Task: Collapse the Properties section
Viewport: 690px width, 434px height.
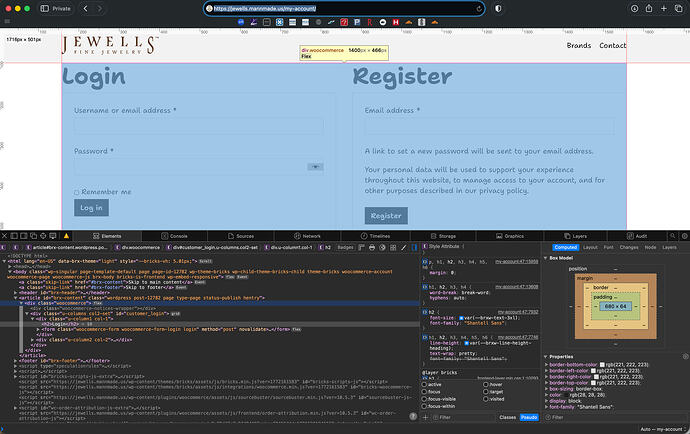Action: click(546, 357)
